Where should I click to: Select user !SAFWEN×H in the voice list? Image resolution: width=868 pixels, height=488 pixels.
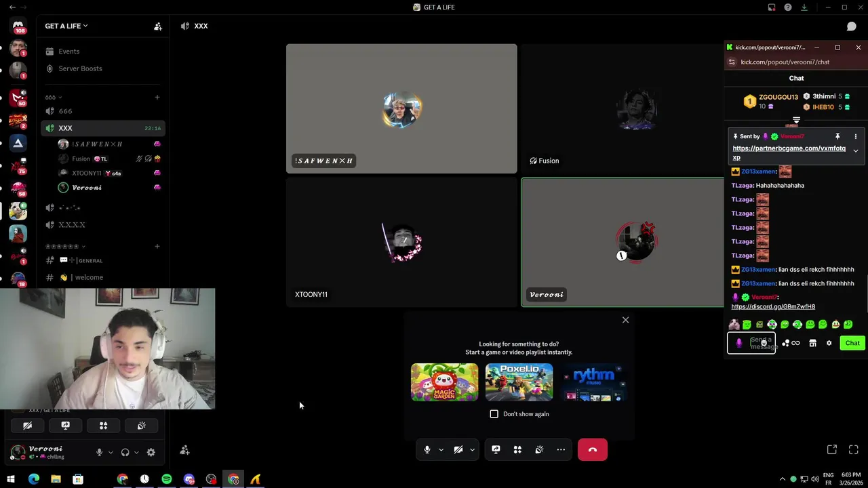(110, 144)
